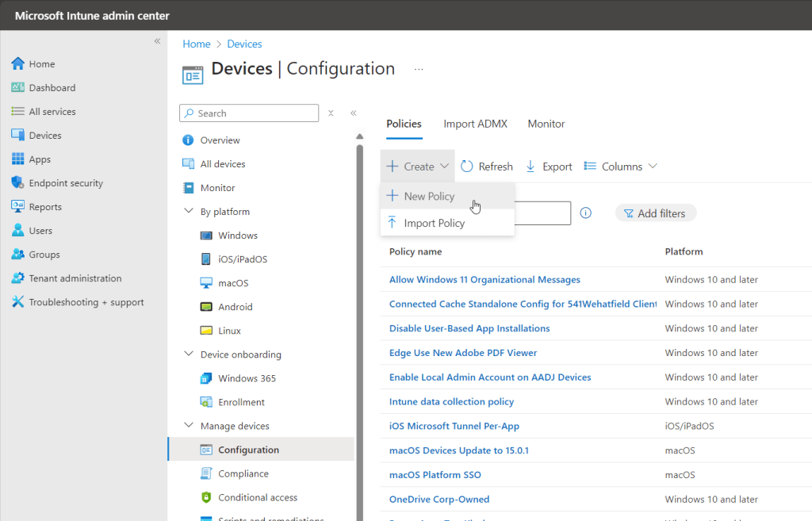The image size is (812, 521).
Task: Open Windows 365 under Device onboarding
Action: tap(247, 378)
